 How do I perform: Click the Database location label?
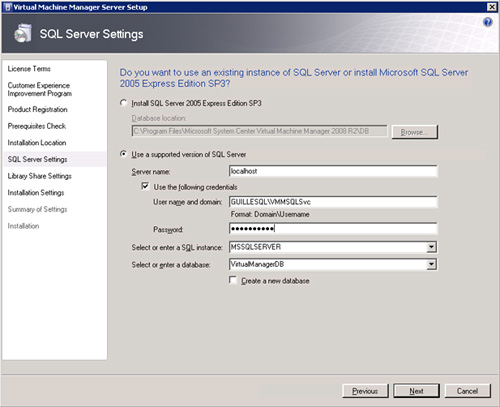(159, 118)
